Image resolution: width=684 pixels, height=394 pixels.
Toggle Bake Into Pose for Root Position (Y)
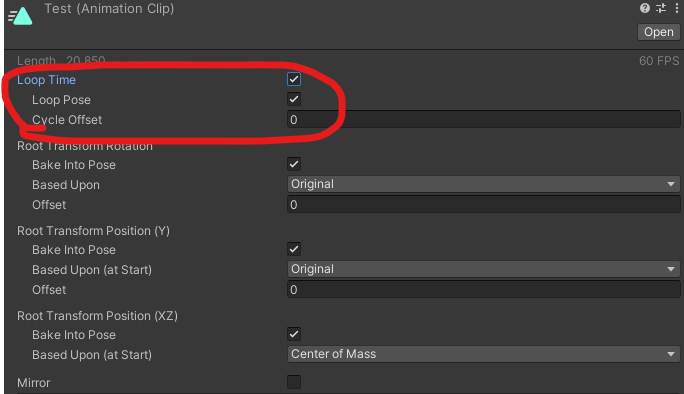pos(294,249)
